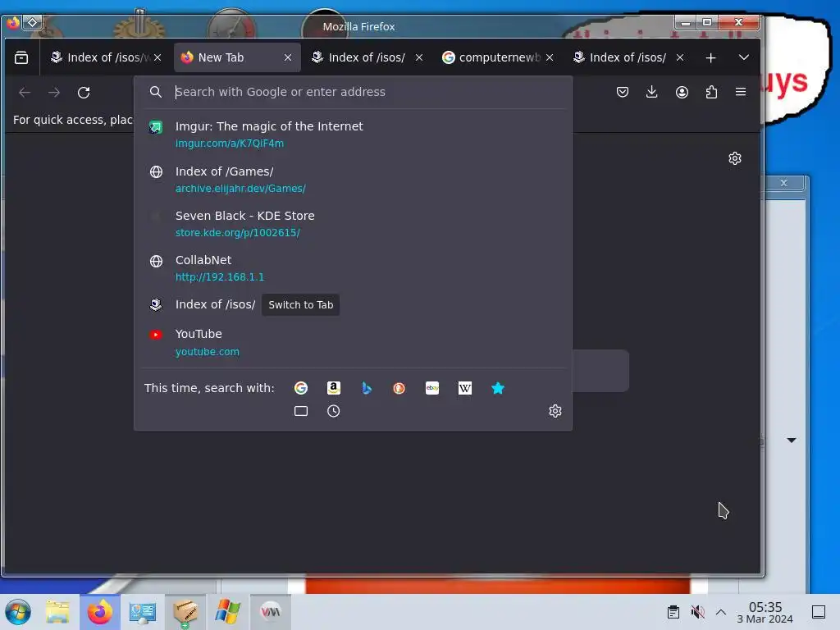
Task: Search this time with Amazon
Action: [x=334, y=388]
